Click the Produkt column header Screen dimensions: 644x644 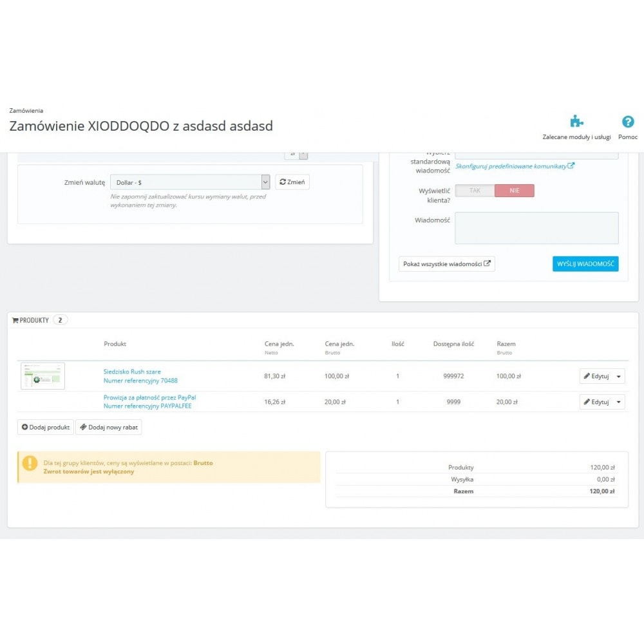point(115,344)
